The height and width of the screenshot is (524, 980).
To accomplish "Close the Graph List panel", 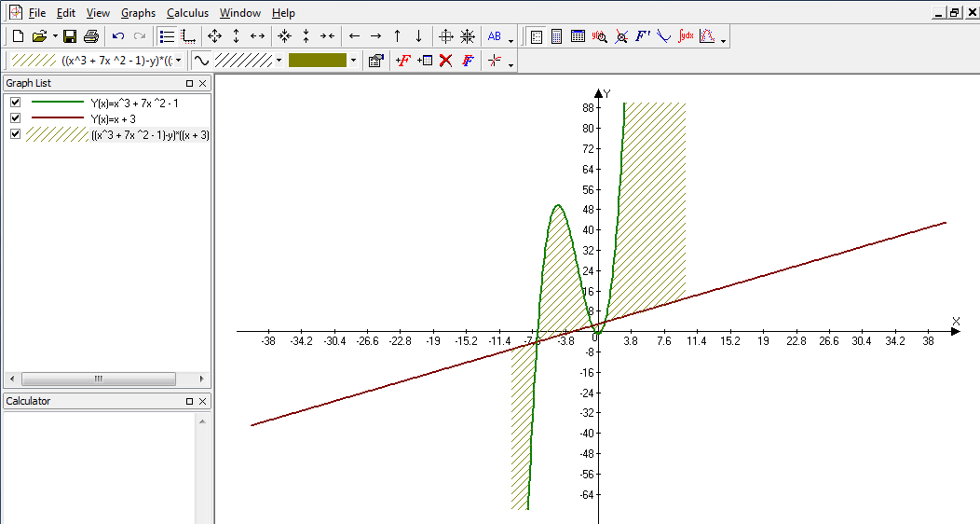I will (202, 83).
